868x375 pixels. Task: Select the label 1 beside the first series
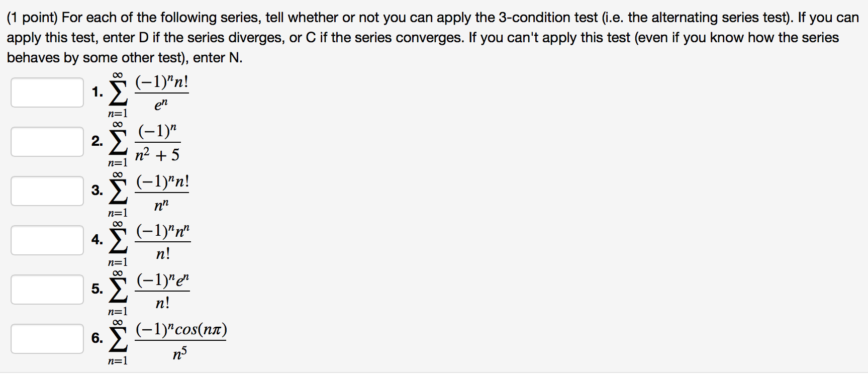[97, 92]
